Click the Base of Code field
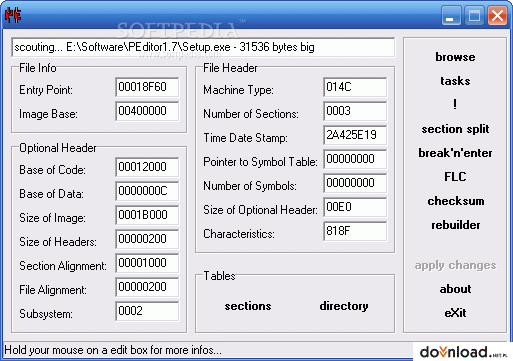 pyautogui.click(x=147, y=167)
